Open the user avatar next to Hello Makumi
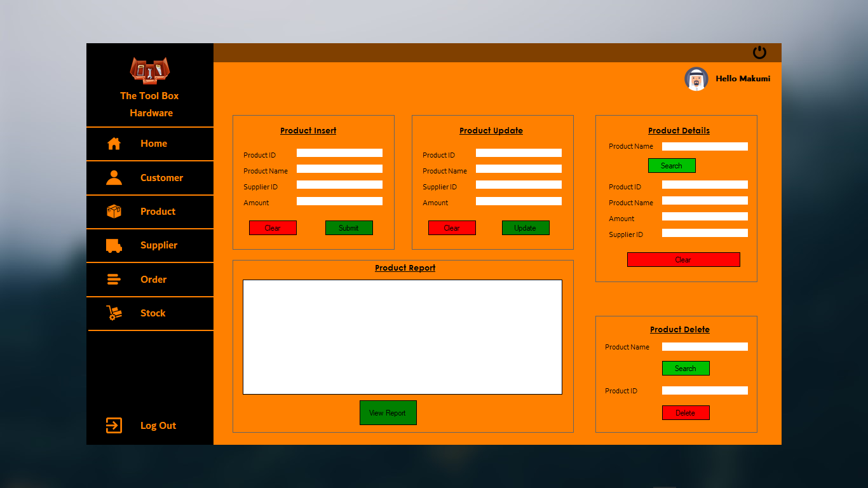 [695, 79]
